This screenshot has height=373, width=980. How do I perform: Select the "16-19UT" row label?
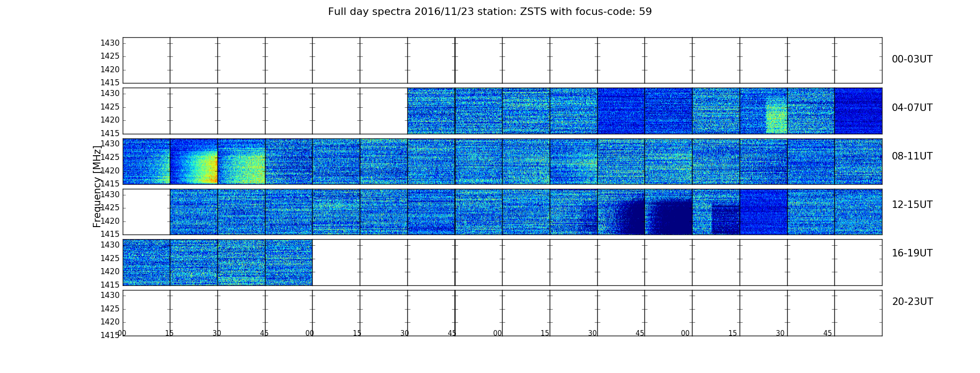[x=912, y=253]
